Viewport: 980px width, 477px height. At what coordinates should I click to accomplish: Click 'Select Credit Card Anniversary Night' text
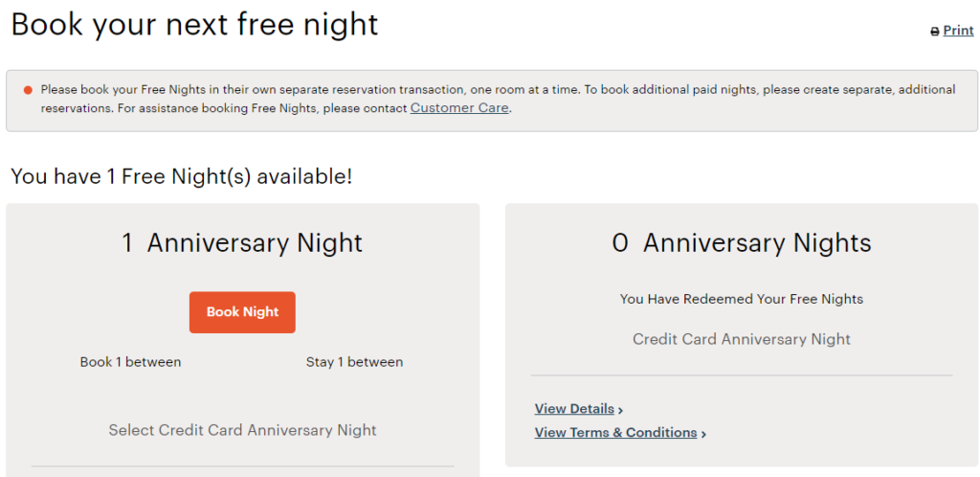[x=242, y=430]
